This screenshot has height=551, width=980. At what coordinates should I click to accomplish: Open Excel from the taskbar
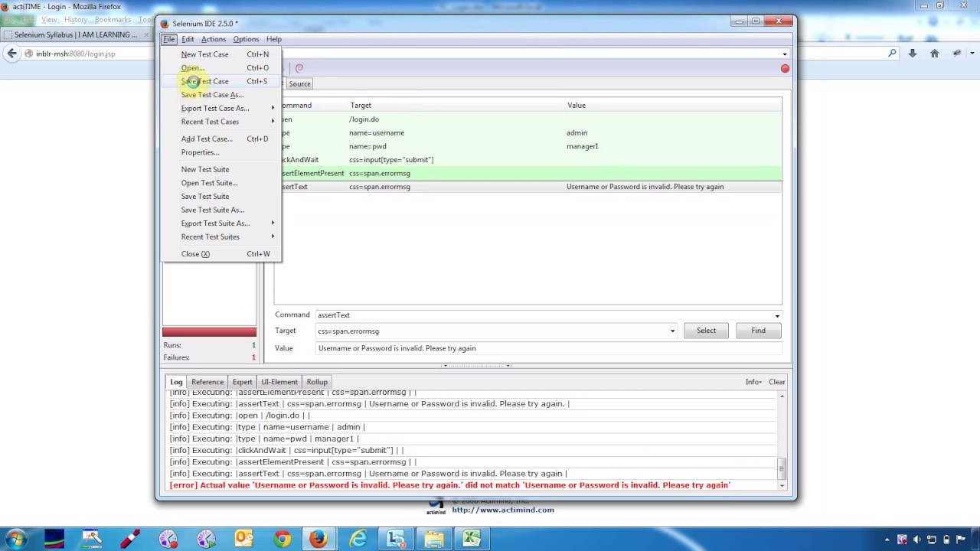pos(471,540)
